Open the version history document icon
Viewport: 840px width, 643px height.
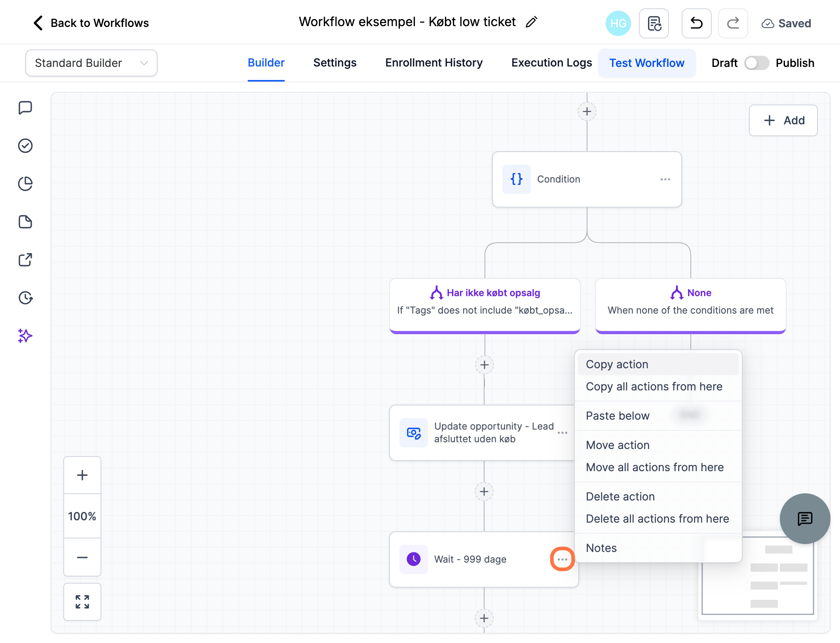click(x=654, y=23)
